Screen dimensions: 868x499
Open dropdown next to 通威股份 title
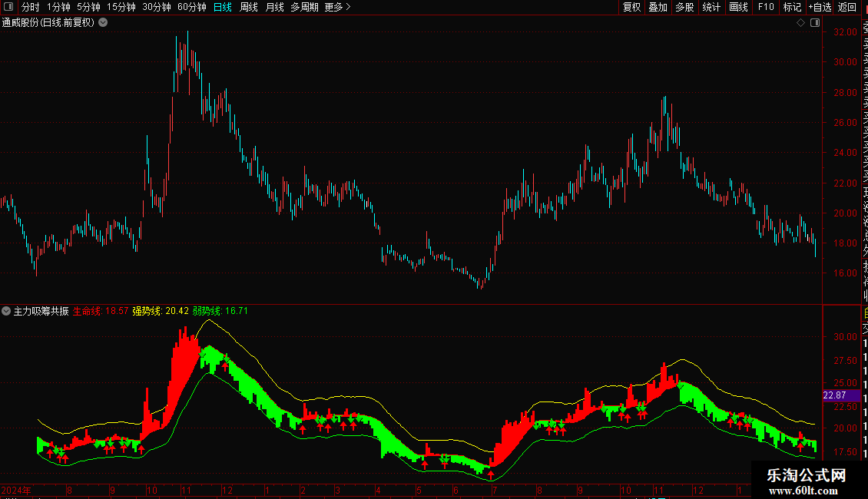point(103,23)
